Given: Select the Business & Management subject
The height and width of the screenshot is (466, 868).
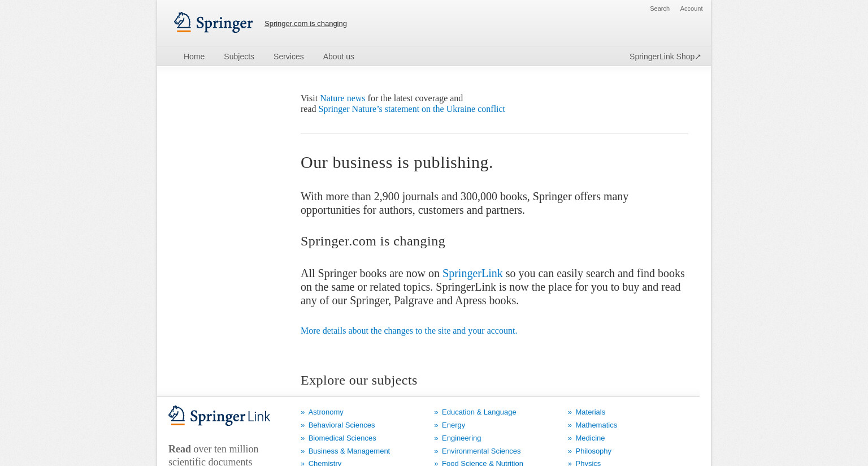Looking at the screenshot, I should [x=349, y=451].
